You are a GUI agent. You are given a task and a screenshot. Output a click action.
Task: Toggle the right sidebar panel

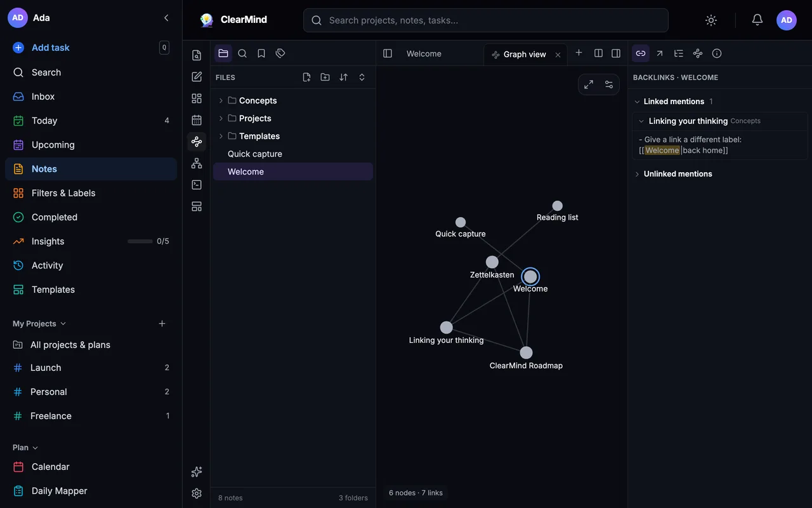[x=616, y=53]
